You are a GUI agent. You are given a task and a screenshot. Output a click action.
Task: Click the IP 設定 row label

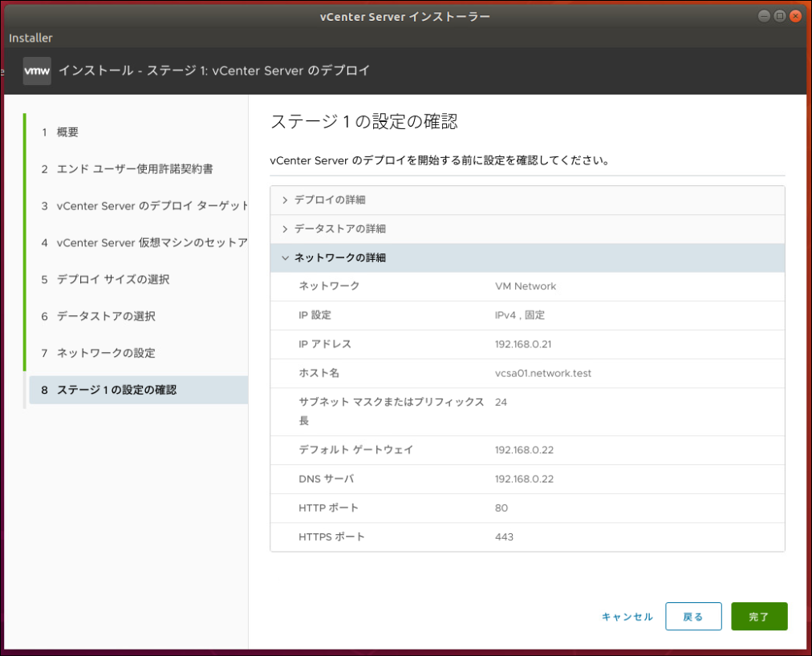pyautogui.click(x=315, y=315)
